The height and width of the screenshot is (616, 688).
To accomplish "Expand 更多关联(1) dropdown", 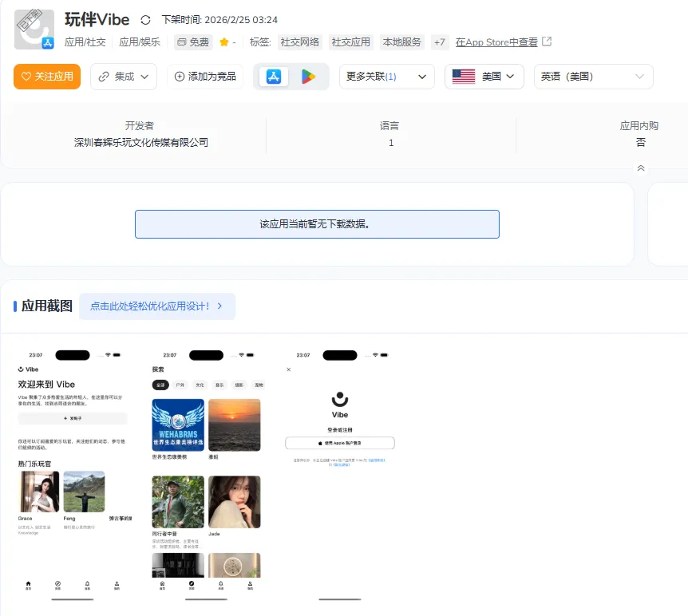I will click(x=386, y=77).
